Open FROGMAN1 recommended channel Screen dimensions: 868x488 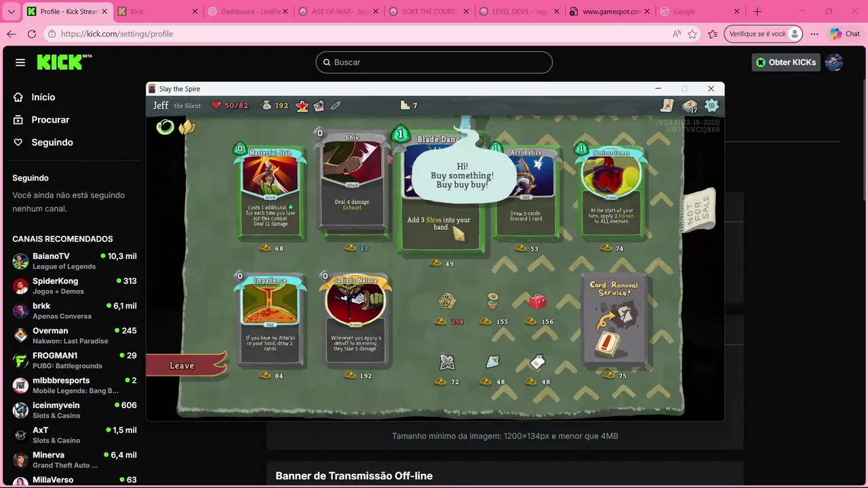point(74,360)
